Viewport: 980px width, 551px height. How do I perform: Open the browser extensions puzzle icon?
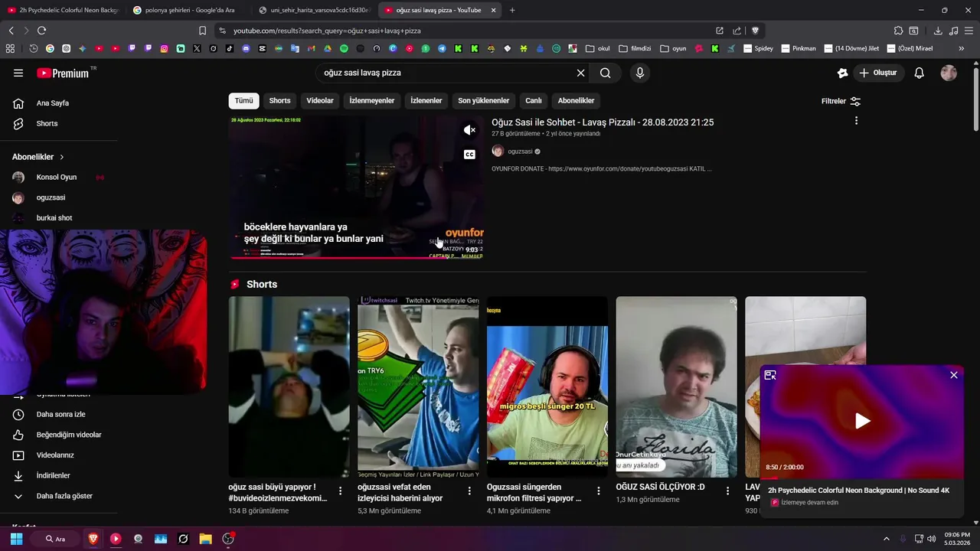tap(898, 31)
